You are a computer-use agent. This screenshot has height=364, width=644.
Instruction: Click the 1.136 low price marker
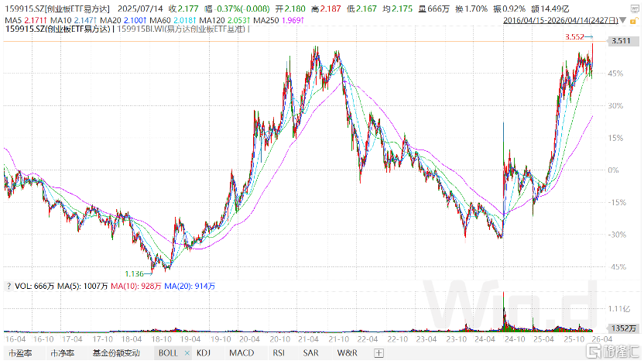[135, 273]
